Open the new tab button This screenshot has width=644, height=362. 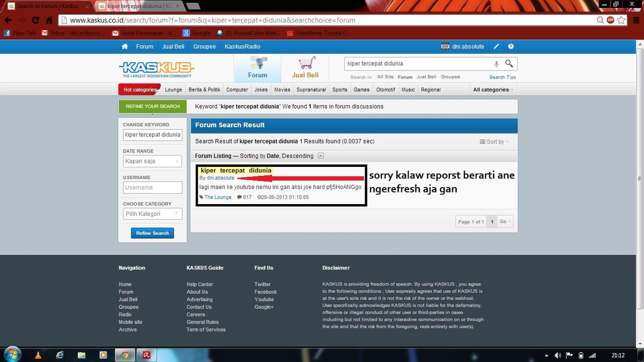193,7
